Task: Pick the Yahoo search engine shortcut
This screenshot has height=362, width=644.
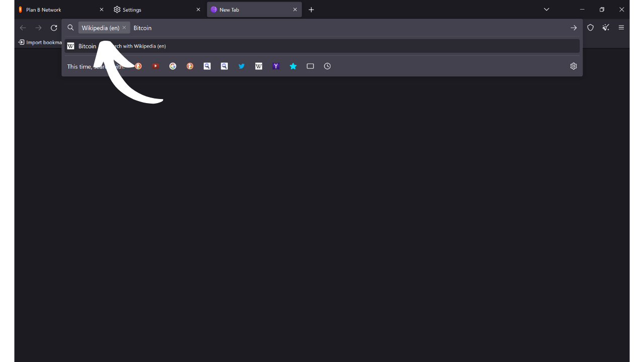Action: (x=276, y=66)
